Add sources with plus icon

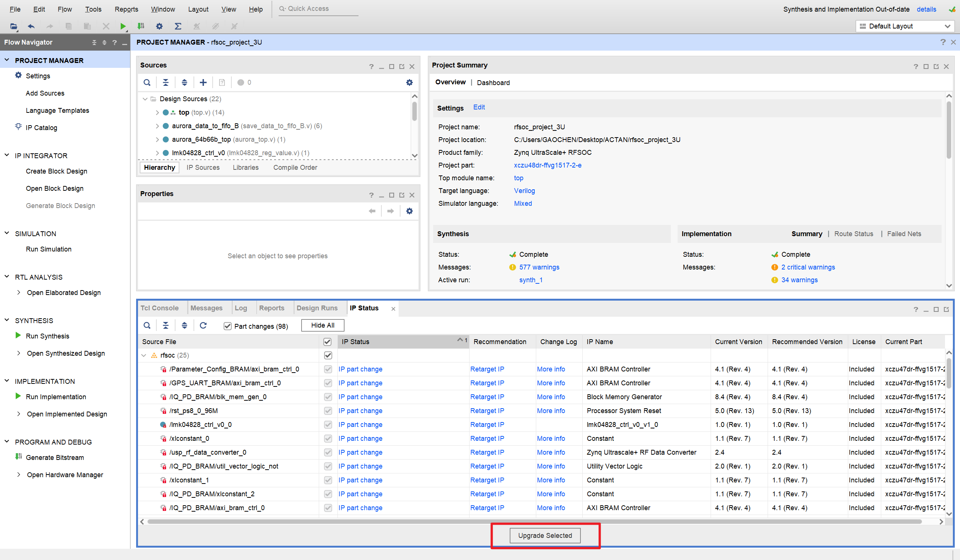tap(203, 82)
